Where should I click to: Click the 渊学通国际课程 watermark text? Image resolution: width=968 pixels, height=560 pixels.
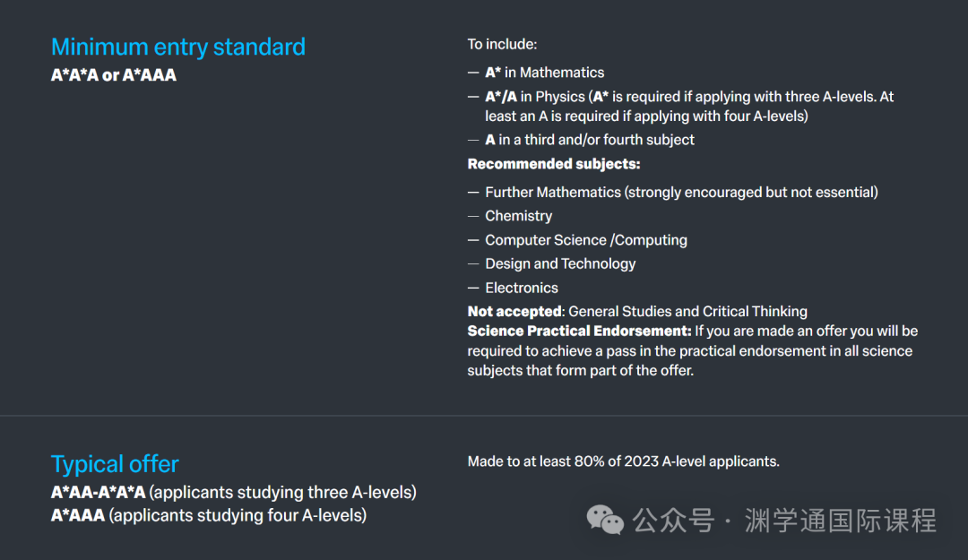point(840,520)
